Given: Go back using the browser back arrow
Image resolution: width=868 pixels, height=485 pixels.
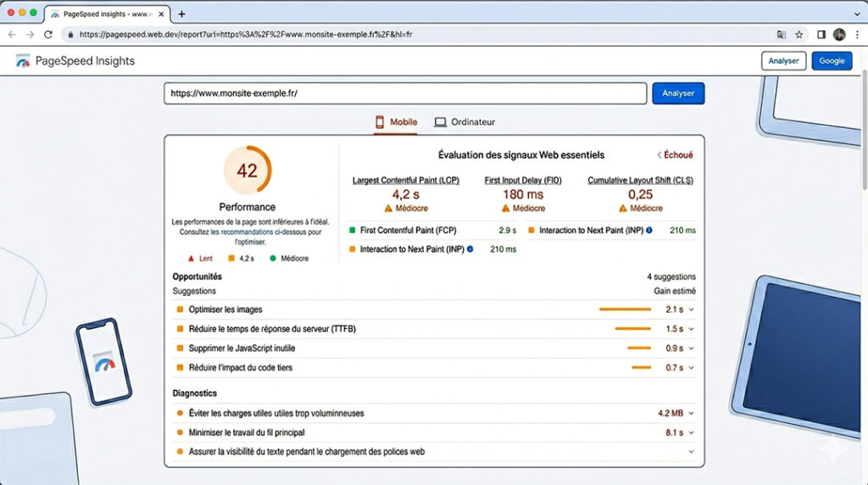Looking at the screenshot, I should [x=12, y=35].
